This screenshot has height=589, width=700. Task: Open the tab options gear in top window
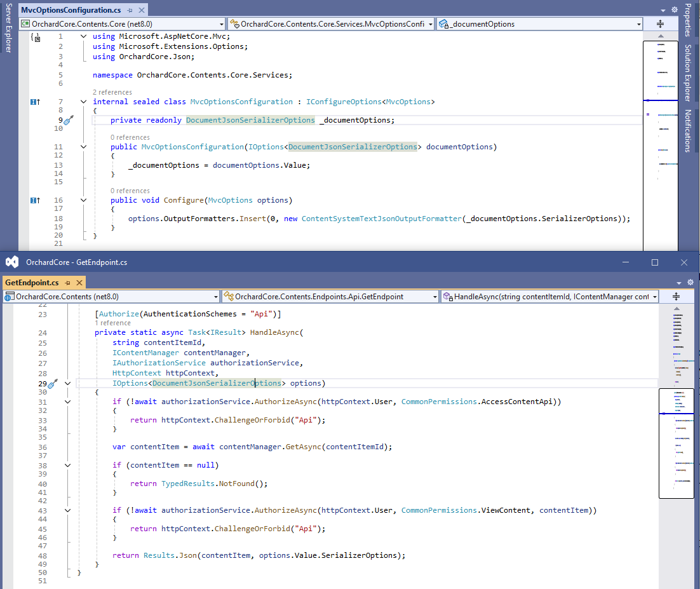pos(675,10)
